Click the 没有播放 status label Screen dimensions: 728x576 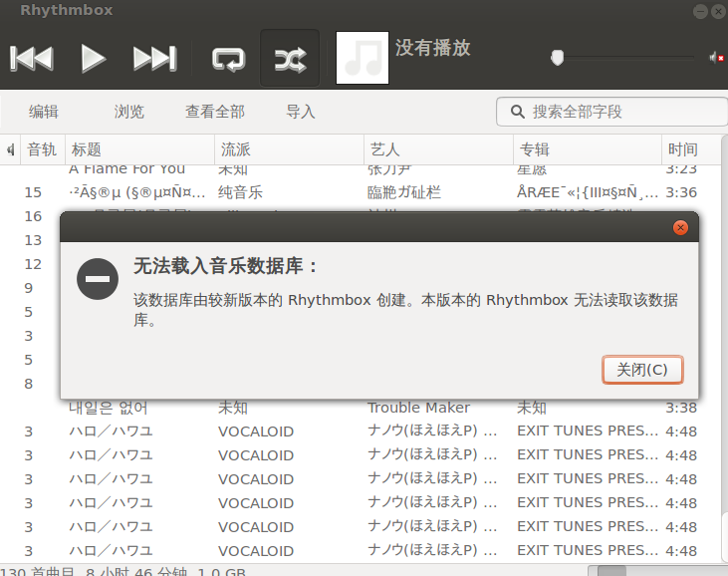(432, 48)
